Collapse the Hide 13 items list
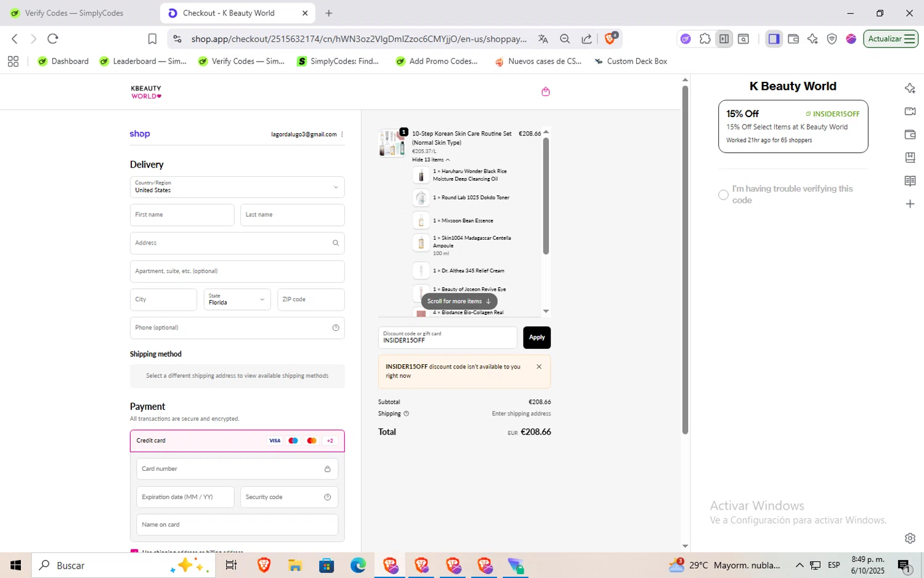Image resolution: width=924 pixels, height=578 pixels. [x=431, y=160]
